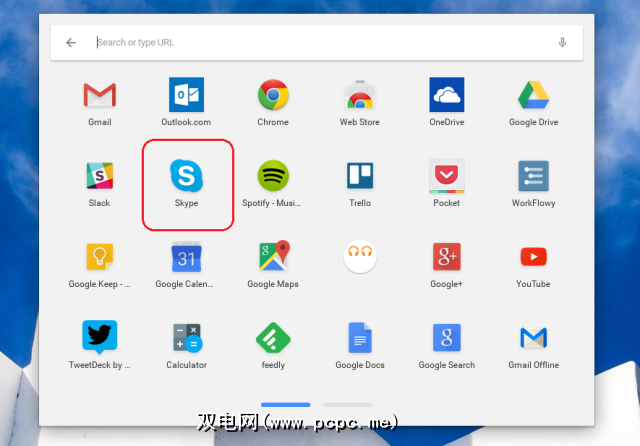Image resolution: width=640 pixels, height=446 pixels.
Task: Launch the Pocket app
Action: tap(447, 176)
